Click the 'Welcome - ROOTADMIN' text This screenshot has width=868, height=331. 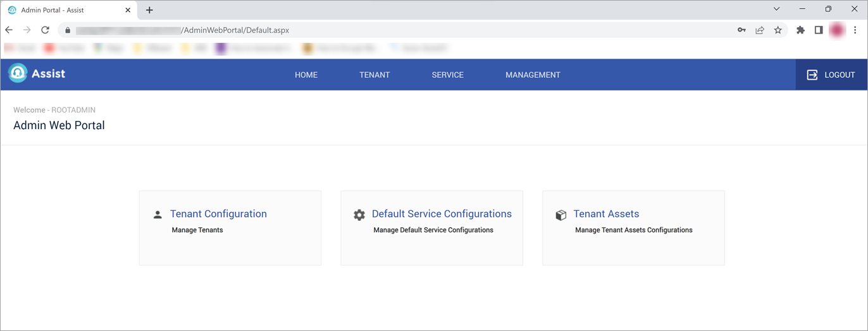click(54, 110)
